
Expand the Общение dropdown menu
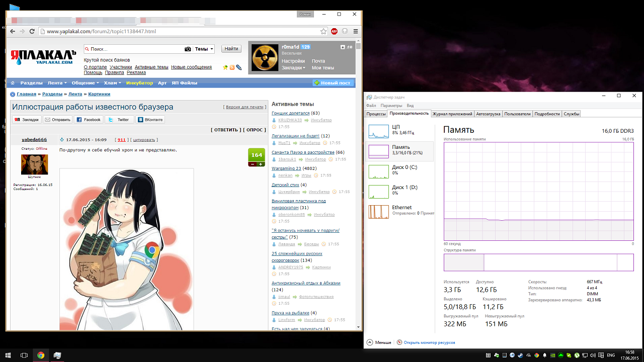[x=85, y=83]
